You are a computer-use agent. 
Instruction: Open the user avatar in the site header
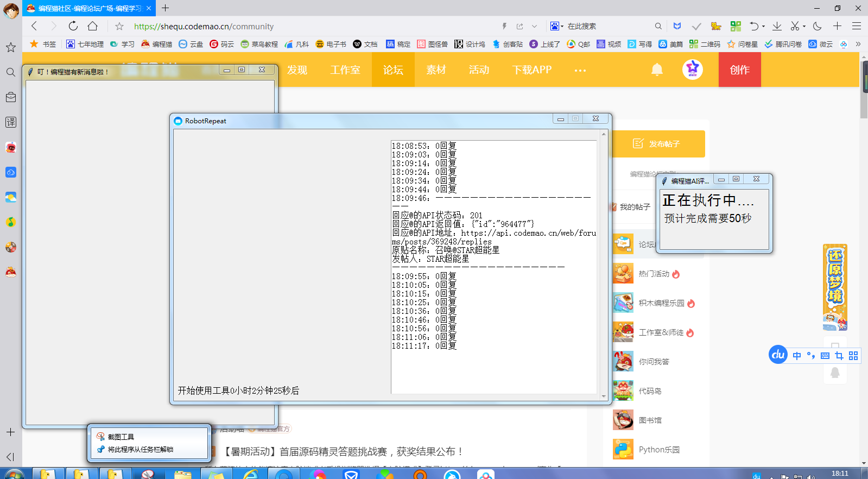[692, 69]
